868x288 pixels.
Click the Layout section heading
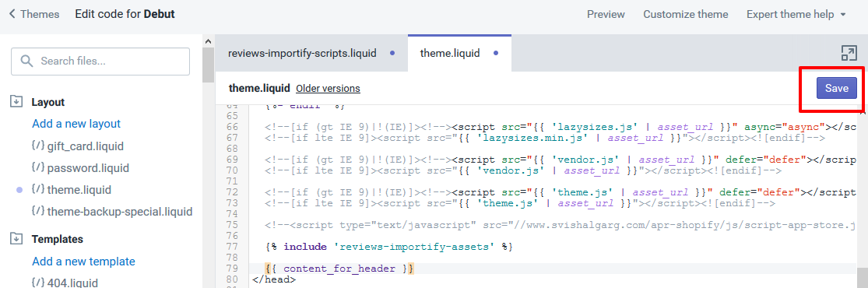pyautogui.click(x=48, y=102)
